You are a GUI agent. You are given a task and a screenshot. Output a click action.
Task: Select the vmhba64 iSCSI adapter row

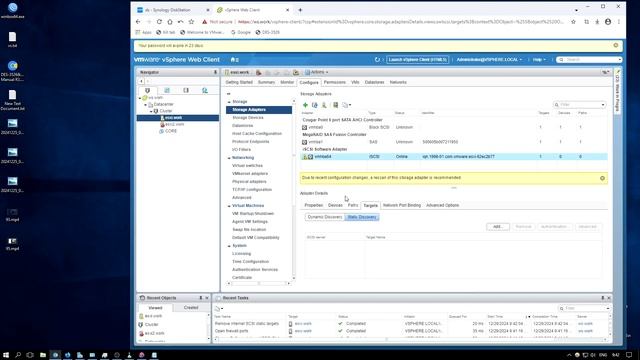coord(453,157)
